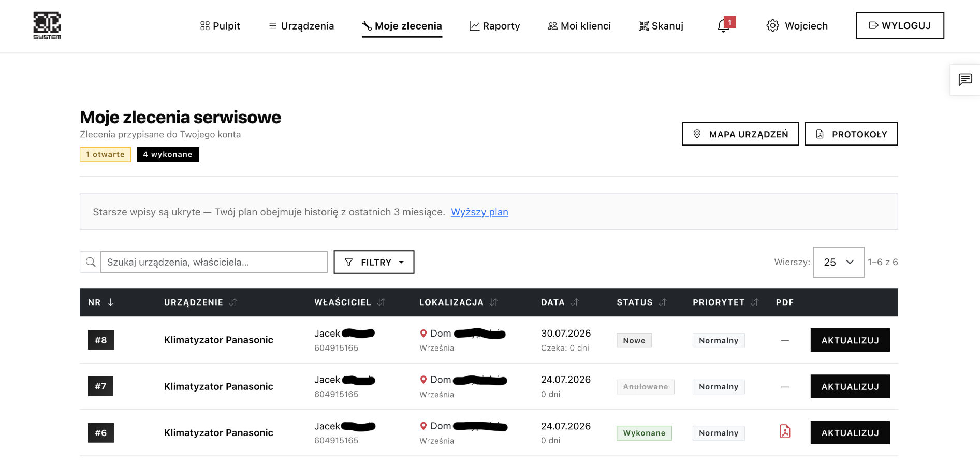Click order number badge #6
This screenshot has height=464, width=980.
(x=101, y=433)
